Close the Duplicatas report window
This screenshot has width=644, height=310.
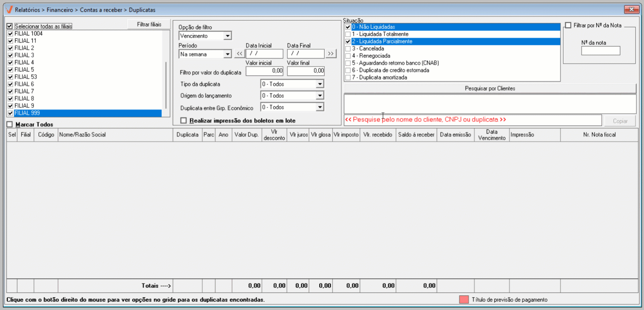click(x=631, y=9)
